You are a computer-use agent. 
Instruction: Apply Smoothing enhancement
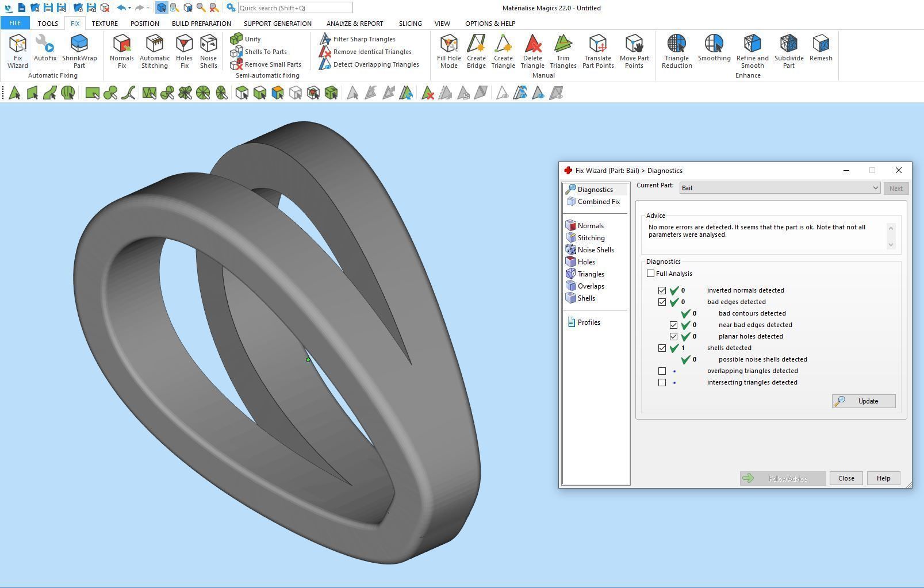[x=714, y=48]
